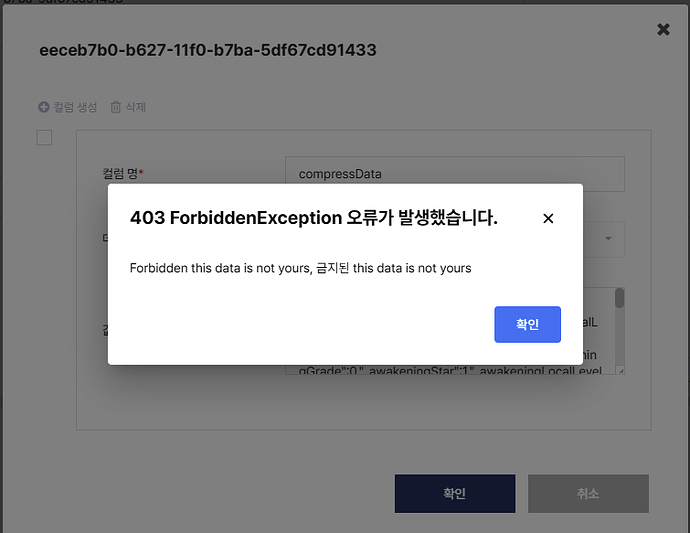Click the text area resize handle

(619, 369)
